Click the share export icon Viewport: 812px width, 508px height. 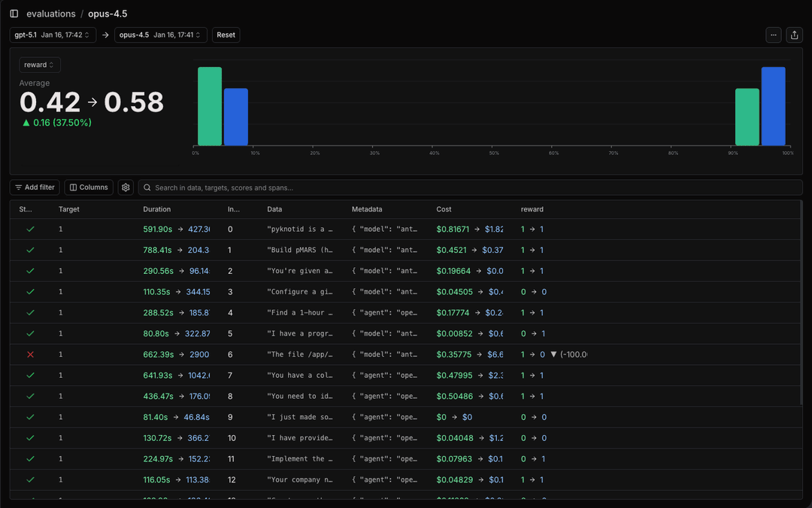794,35
